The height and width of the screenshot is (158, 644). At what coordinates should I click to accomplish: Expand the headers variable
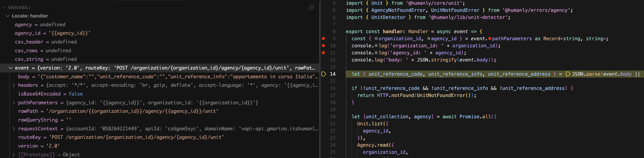[14, 85]
